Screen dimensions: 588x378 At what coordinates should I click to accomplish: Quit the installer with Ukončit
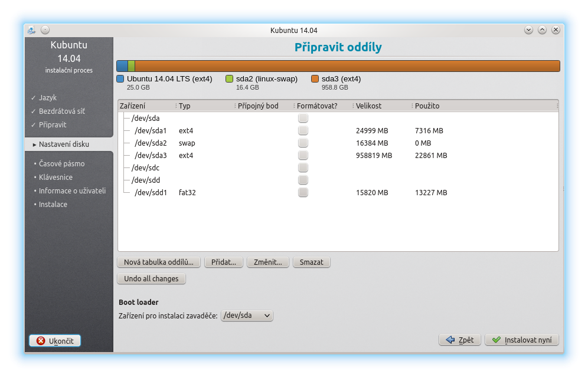[x=55, y=341]
